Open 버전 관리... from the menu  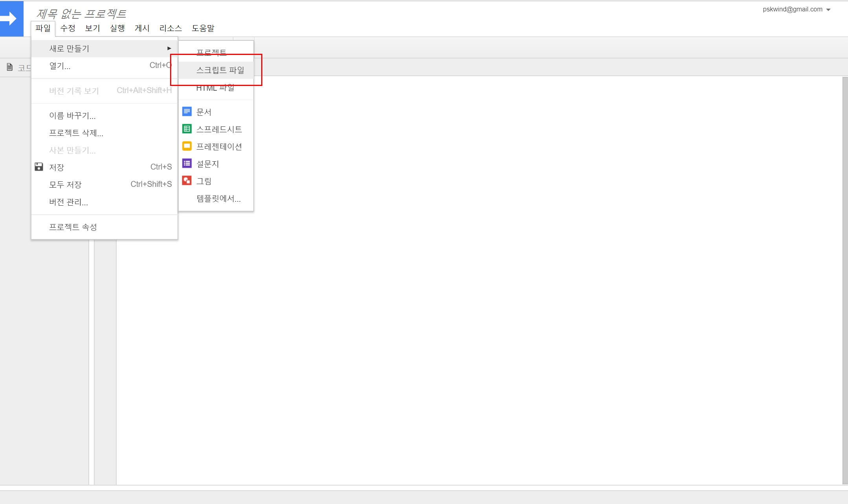tap(104, 202)
